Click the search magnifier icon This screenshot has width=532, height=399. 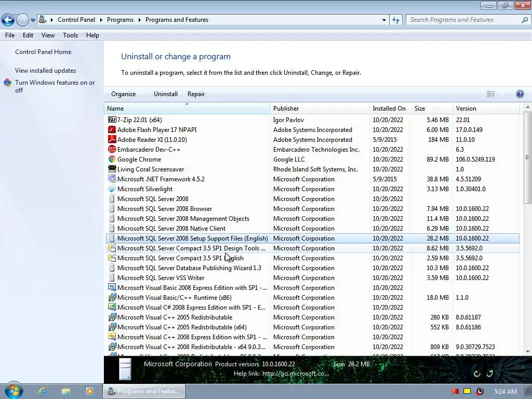[x=525, y=20]
